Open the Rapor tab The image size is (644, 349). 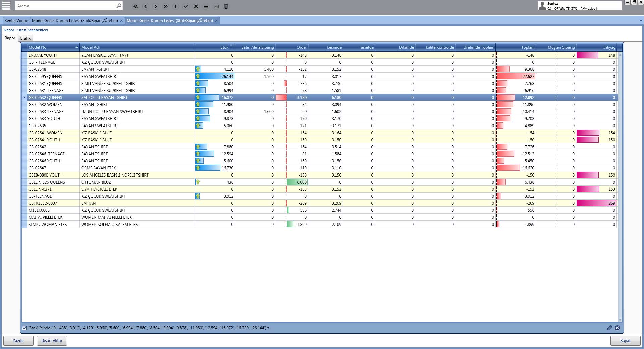pos(10,38)
